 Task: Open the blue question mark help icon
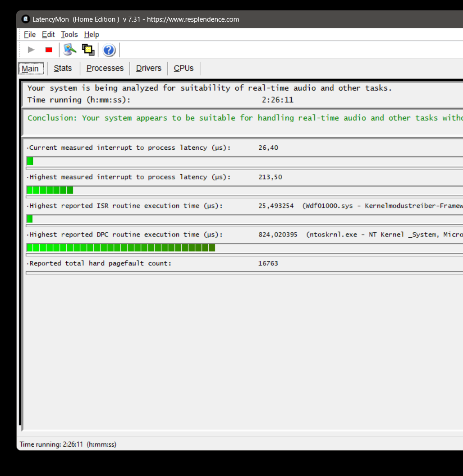point(109,50)
